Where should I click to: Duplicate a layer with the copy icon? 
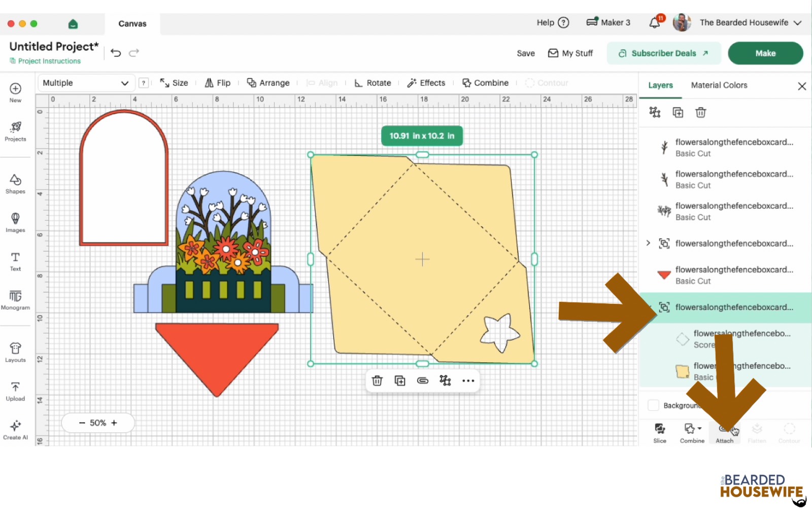[x=678, y=112]
